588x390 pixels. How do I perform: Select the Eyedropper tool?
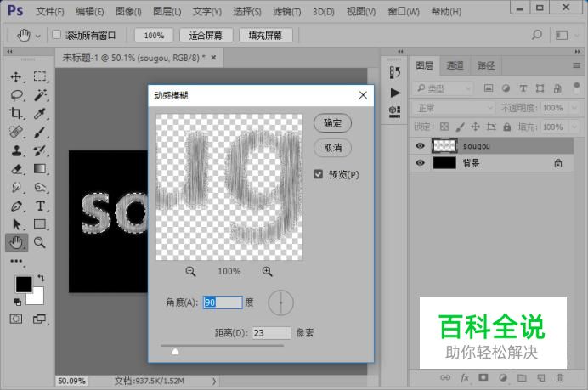[x=40, y=113]
